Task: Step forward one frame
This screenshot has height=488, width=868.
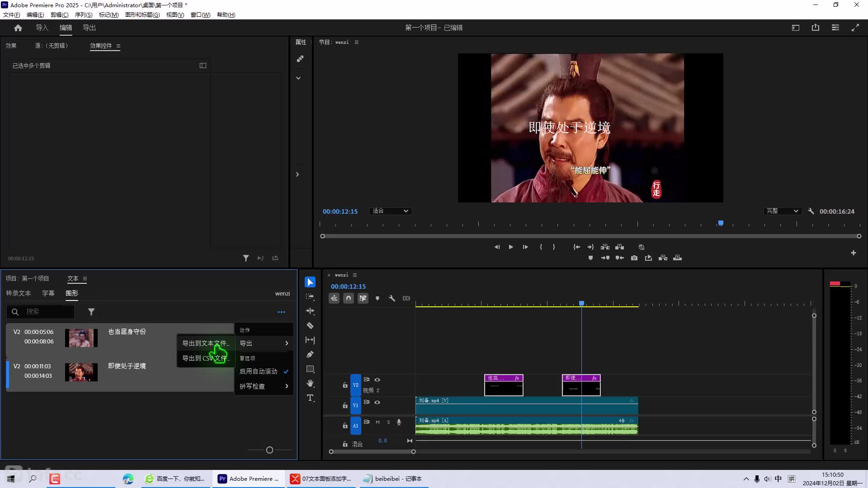Action: [525, 247]
